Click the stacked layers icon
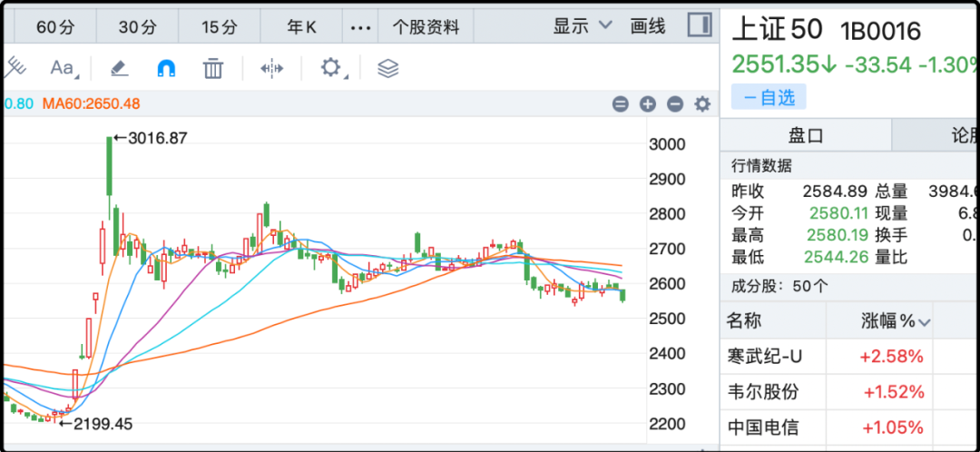980x452 pixels. pyautogui.click(x=388, y=68)
